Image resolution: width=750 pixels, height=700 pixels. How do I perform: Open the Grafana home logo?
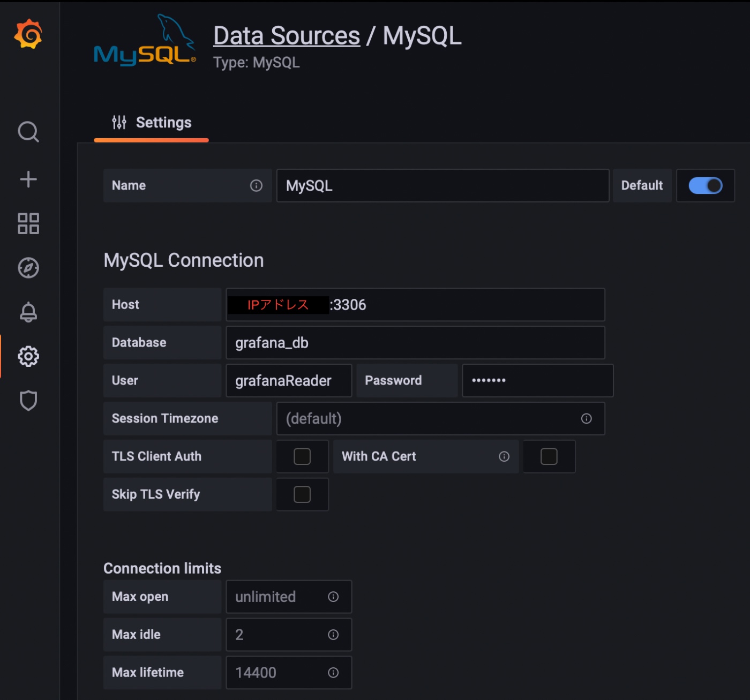click(28, 34)
